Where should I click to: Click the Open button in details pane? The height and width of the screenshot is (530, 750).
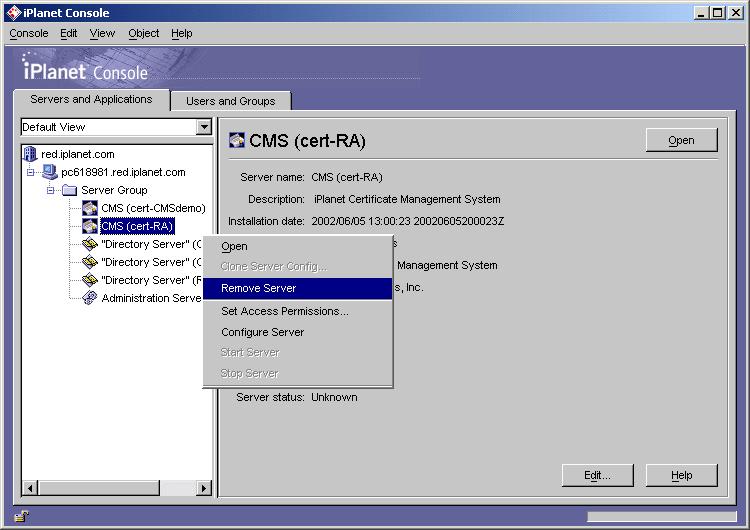681,140
